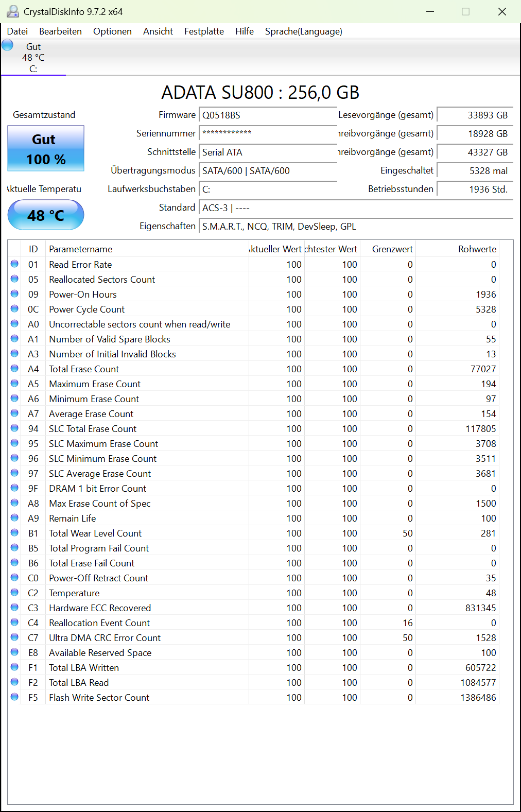The image size is (521, 812).
Task: Click the status dot for Remain Life
Action: click(x=14, y=518)
